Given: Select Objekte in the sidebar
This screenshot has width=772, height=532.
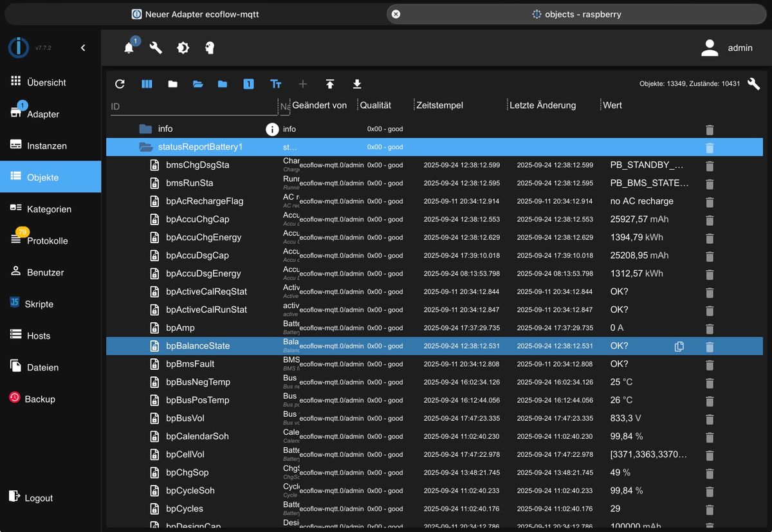Looking at the screenshot, I should click(x=50, y=177).
